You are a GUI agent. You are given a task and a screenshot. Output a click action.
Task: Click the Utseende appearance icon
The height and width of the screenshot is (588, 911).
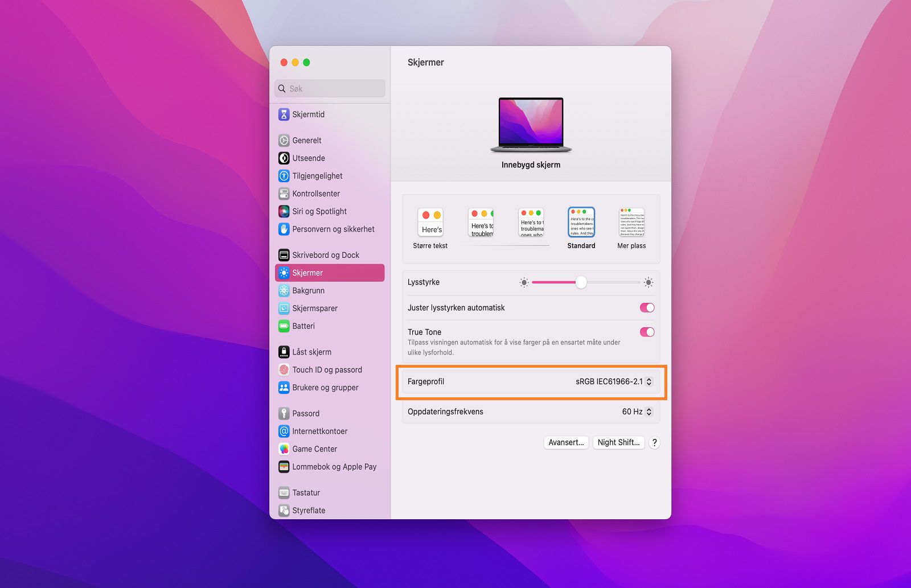(x=284, y=158)
